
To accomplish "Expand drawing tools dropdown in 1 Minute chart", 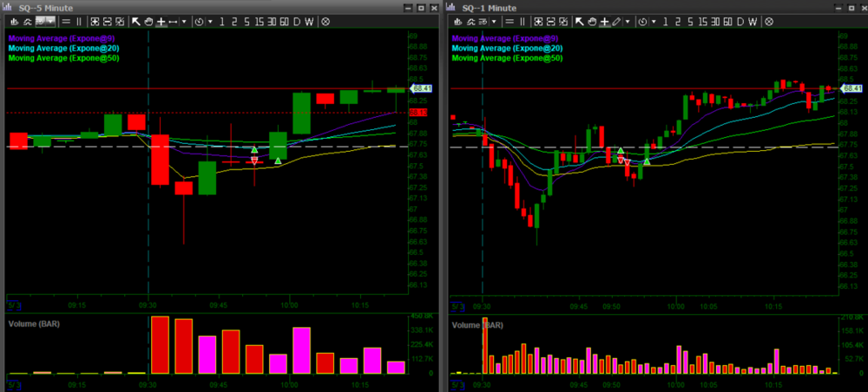I will [629, 21].
